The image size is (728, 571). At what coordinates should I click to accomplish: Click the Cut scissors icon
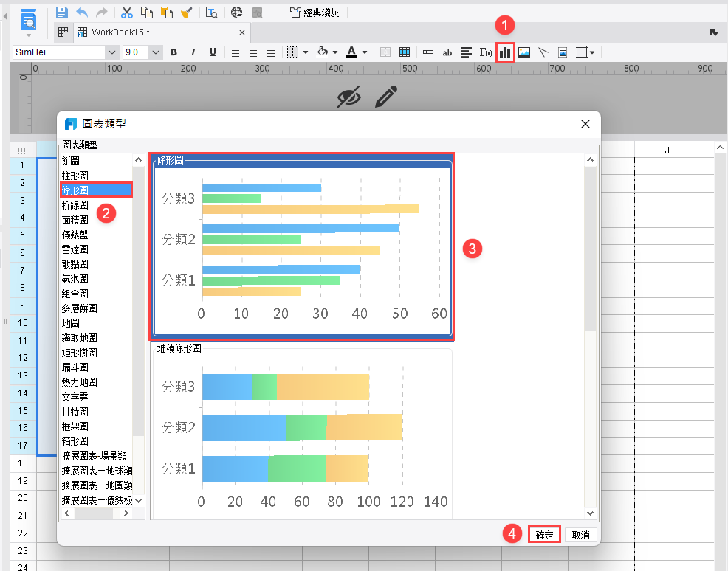pos(127,12)
